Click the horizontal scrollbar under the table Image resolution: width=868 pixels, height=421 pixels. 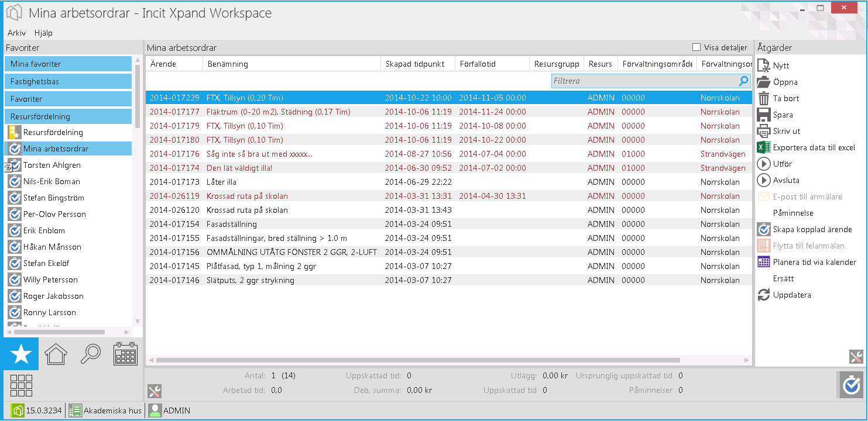[x=418, y=360]
